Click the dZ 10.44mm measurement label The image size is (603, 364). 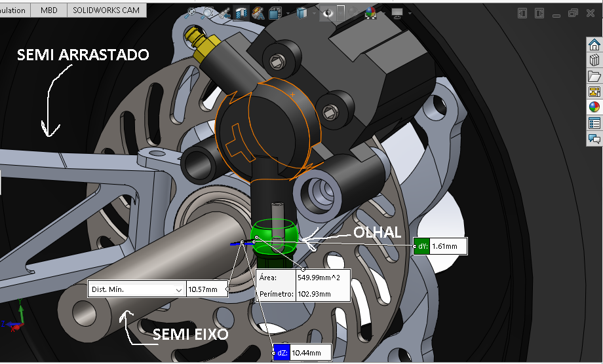305,353
